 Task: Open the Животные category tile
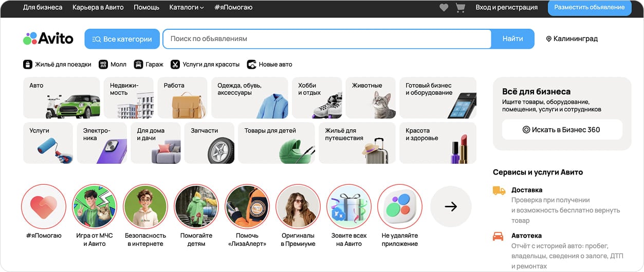click(x=371, y=98)
